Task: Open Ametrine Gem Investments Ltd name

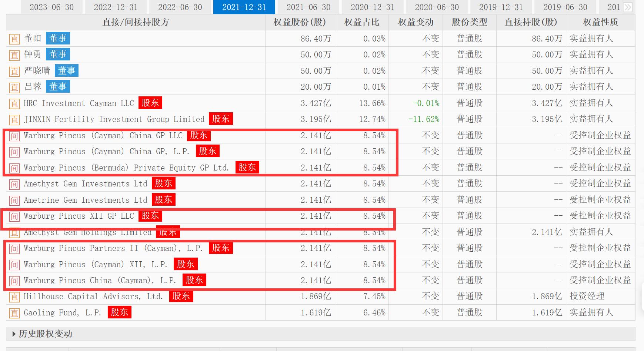Action: coord(86,200)
